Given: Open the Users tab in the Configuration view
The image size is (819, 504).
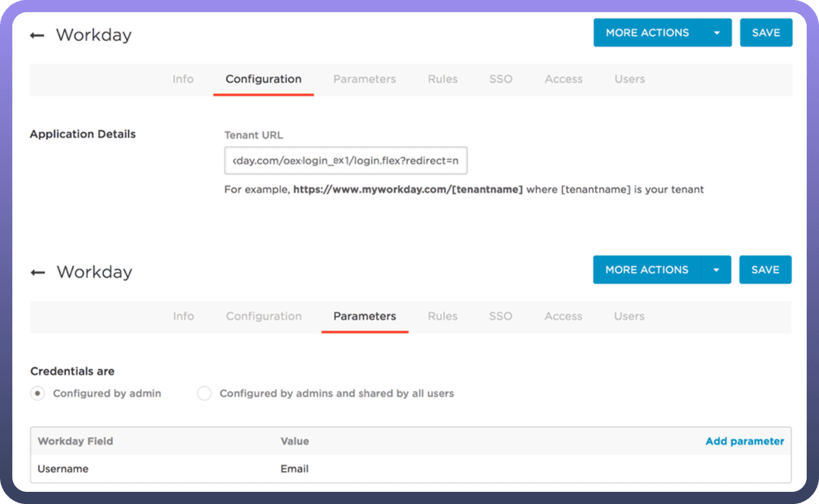Looking at the screenshot, I should tap(629, 79).
